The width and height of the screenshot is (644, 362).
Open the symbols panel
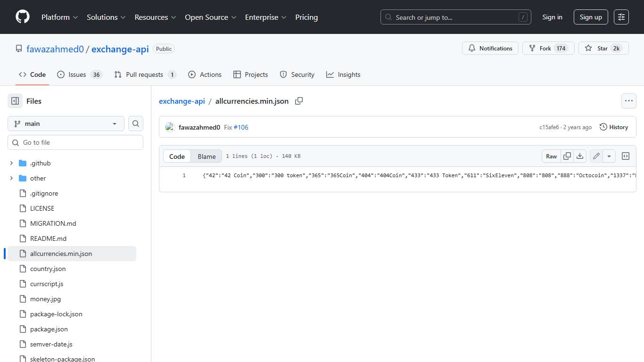pyautogui.click(x=626, y=156)
